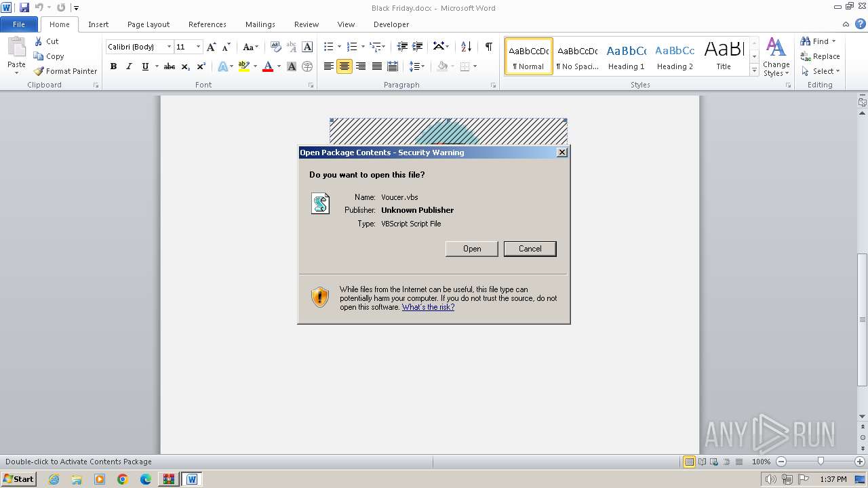This screenshot has height=488, width=868.
Task: Apply the No Spacing style
Action: point(577,56)
